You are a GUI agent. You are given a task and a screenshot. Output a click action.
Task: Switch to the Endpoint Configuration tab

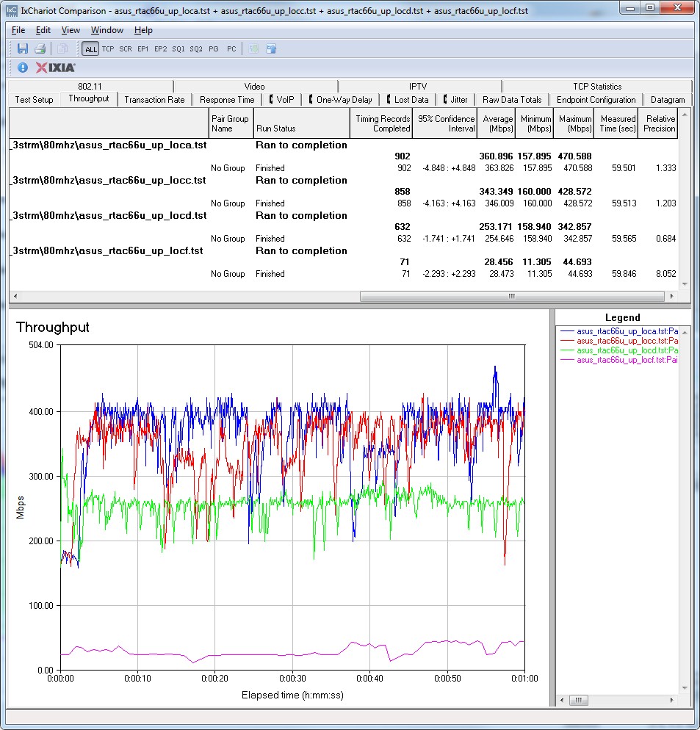pyautogui.click(x=596, y=100)
